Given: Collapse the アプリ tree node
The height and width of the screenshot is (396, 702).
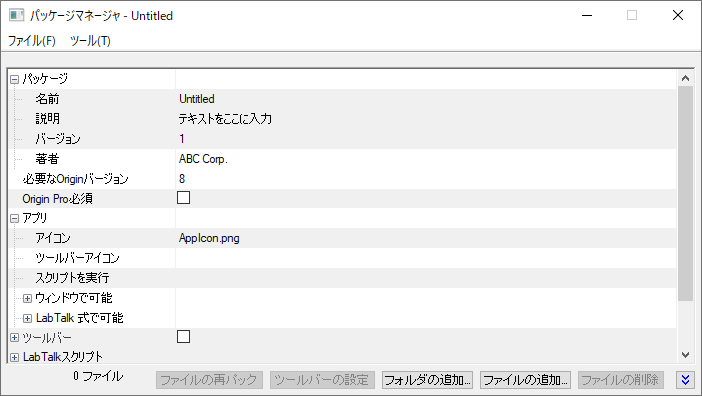Looking at the screenshot, I should [14, 218].
